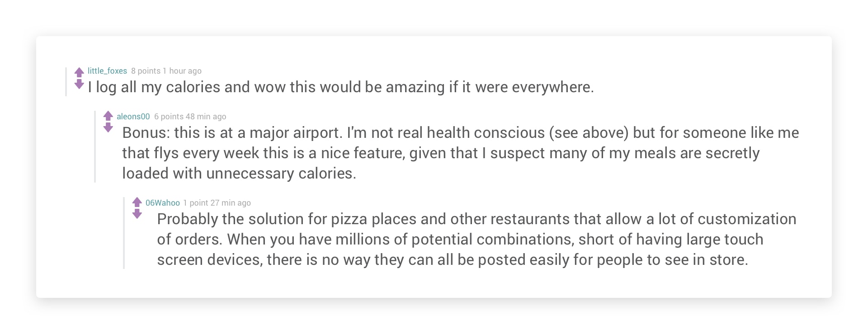Toggle aleons00's downvote arrow
Image resolution: width=868 pixels, height=334 pixels.
point(108,127)
